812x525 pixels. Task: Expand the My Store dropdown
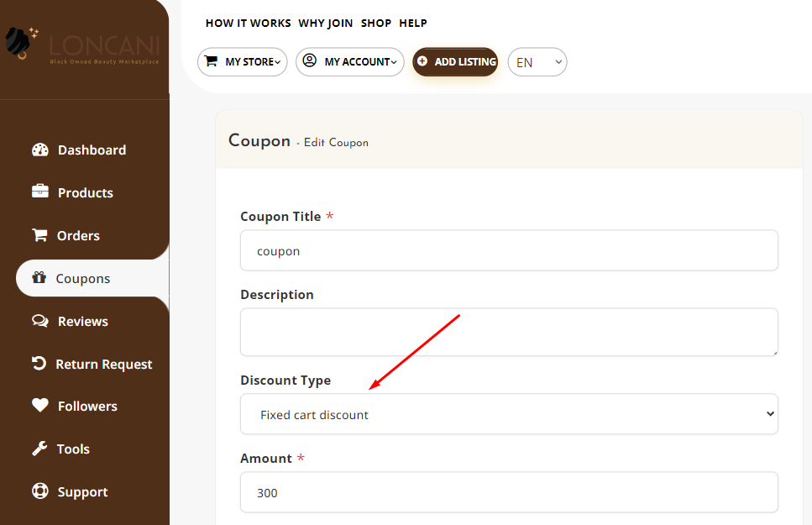click(x=243, y=61)
